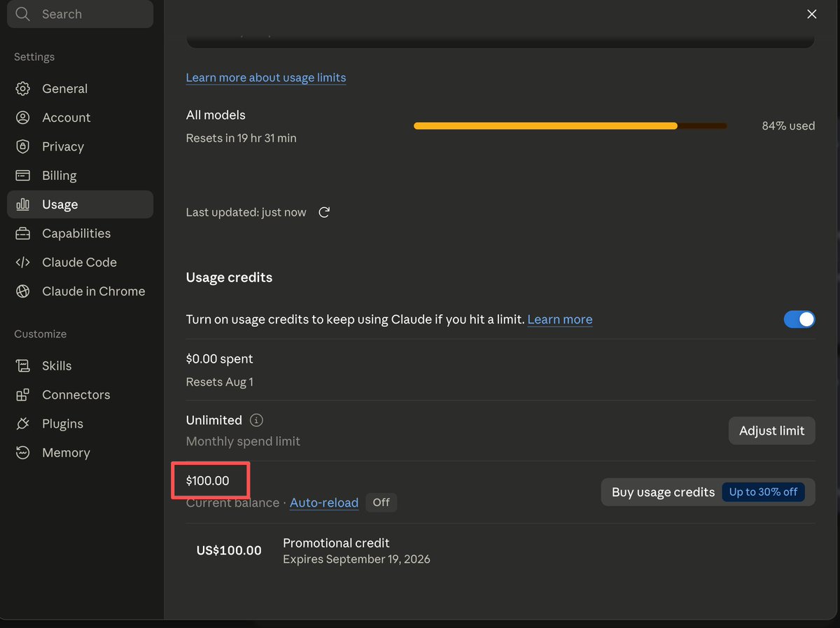Click the Settings section header
Screen dimensions: 840x628
pos(34,57)
